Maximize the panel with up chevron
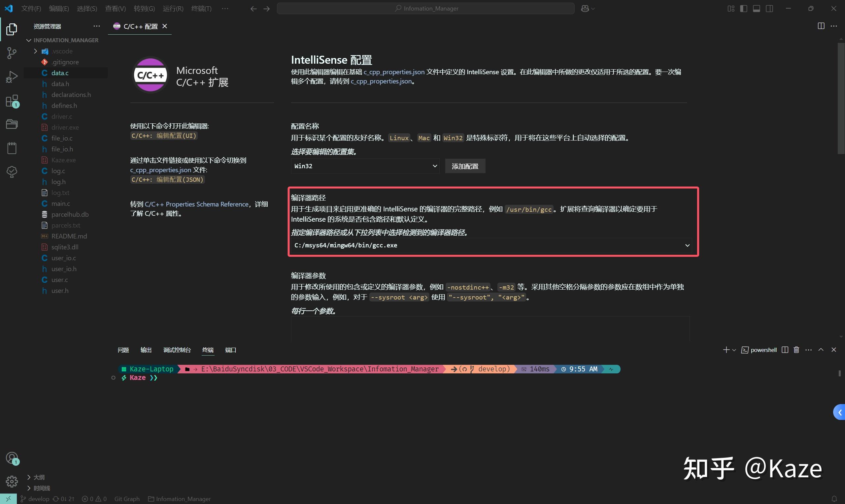Viewport: 845px width, 504px height. (821, 350)
